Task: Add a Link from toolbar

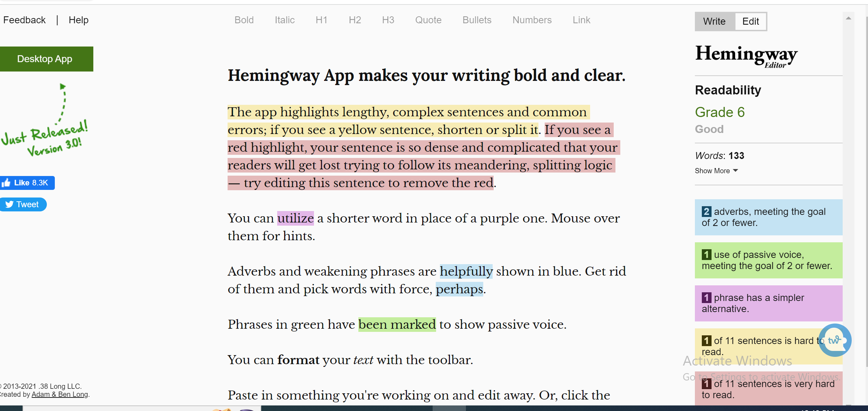Action: click(581, 20)
